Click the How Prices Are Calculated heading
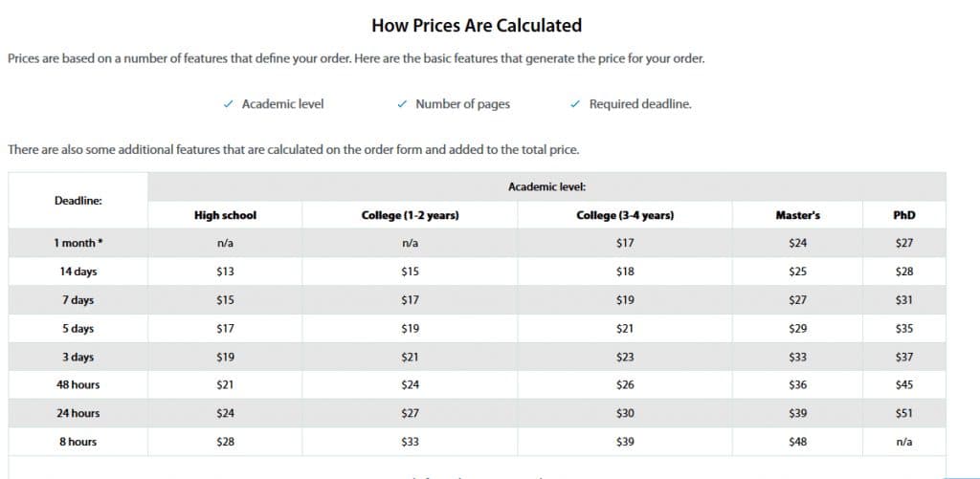 (x=477, y=26)
